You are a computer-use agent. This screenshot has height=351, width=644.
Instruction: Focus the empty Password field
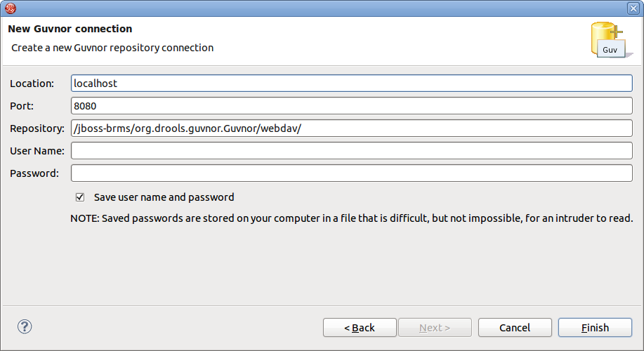click(x=352, y=173)
